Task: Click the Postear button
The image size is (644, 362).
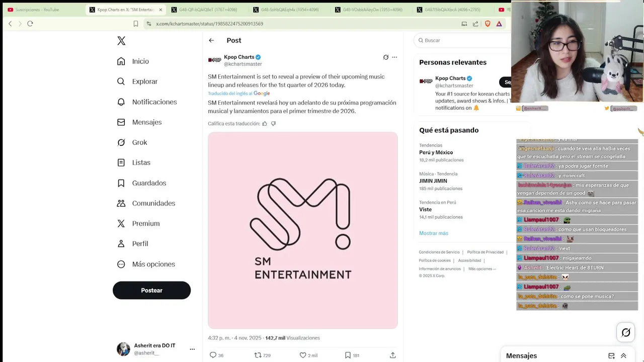Action: pyautogui.click(x=151, y=290)
